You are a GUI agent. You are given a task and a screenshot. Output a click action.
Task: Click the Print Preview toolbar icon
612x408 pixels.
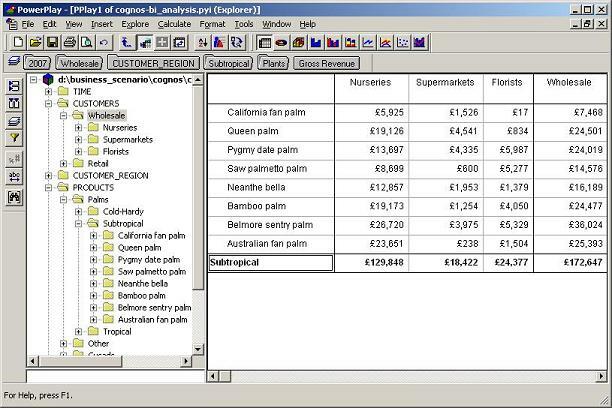coord(87,42)
